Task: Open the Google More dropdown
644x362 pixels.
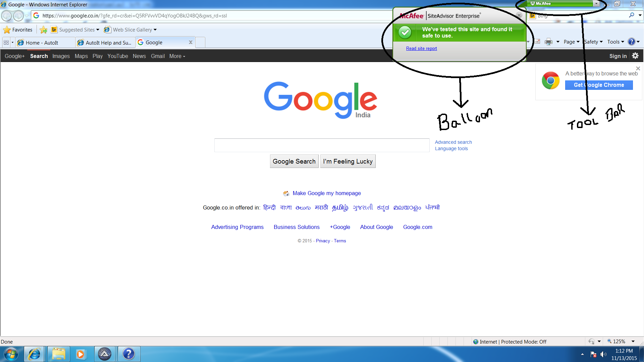Action: coord(177,56)
